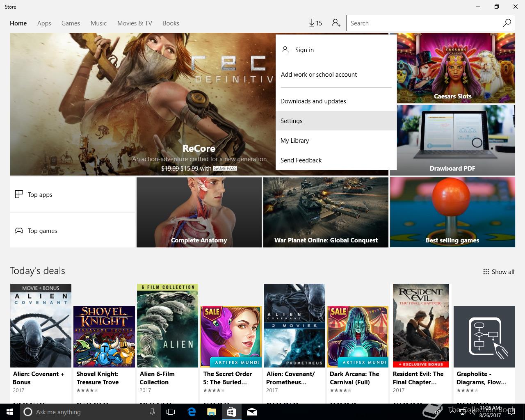Open My Library from the menu
The height and width of the screenshot is (420, 525).
[x=336, y=140]
